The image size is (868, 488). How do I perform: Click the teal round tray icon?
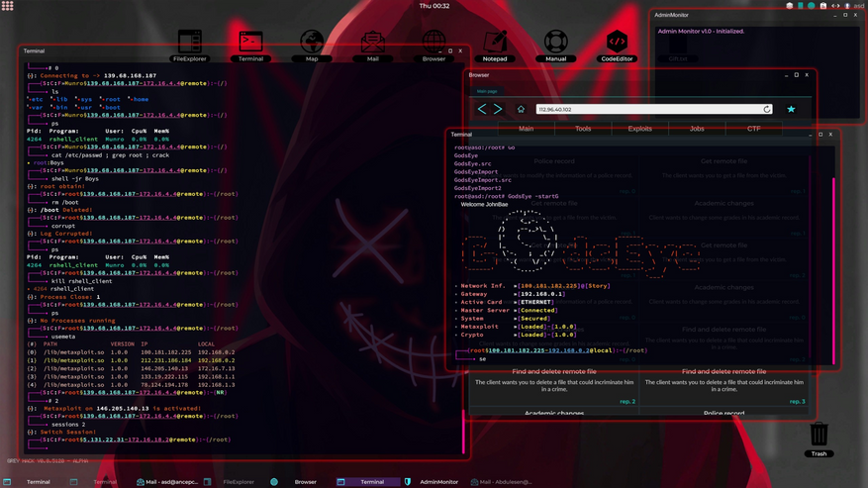pyautogui.click(x=811, y=6)
